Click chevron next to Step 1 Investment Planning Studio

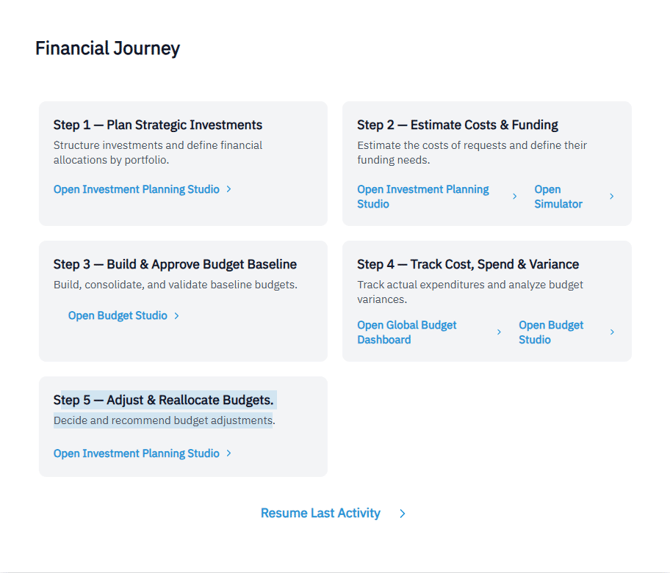[x=229, y=189]
